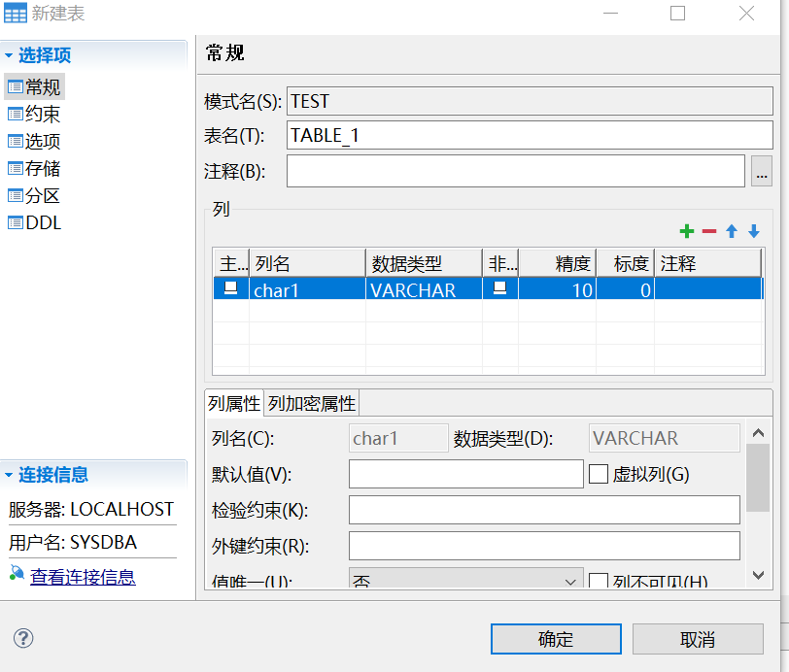This screenshot has width=789, height=672.
Task: Click the 精度 column header
Action: [557, 263]
